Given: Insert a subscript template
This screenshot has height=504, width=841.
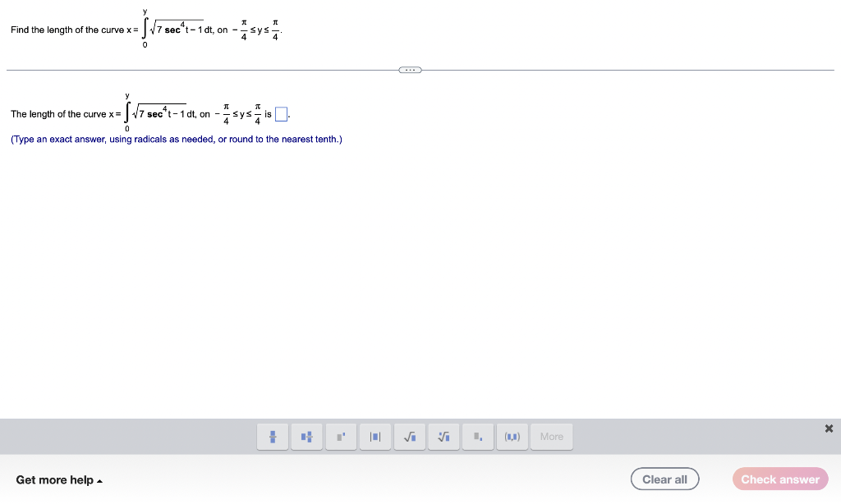Looking at the screenshot, I should 478,436.
